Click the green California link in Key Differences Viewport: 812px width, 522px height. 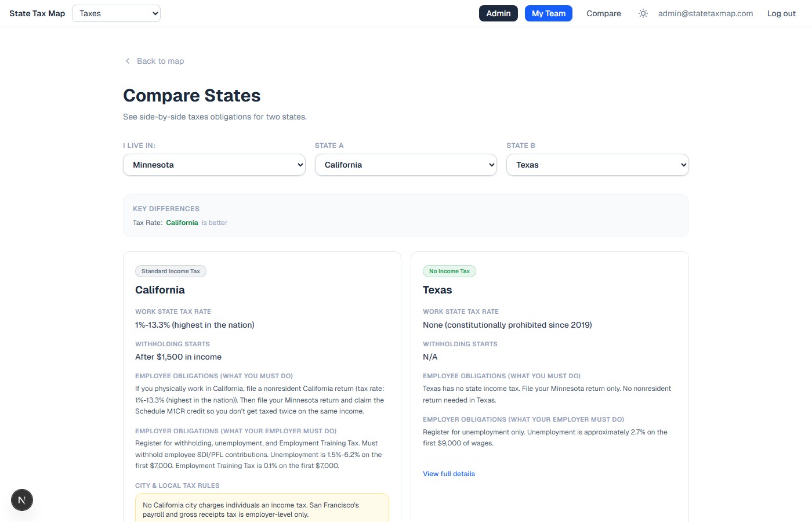(182, 223)
